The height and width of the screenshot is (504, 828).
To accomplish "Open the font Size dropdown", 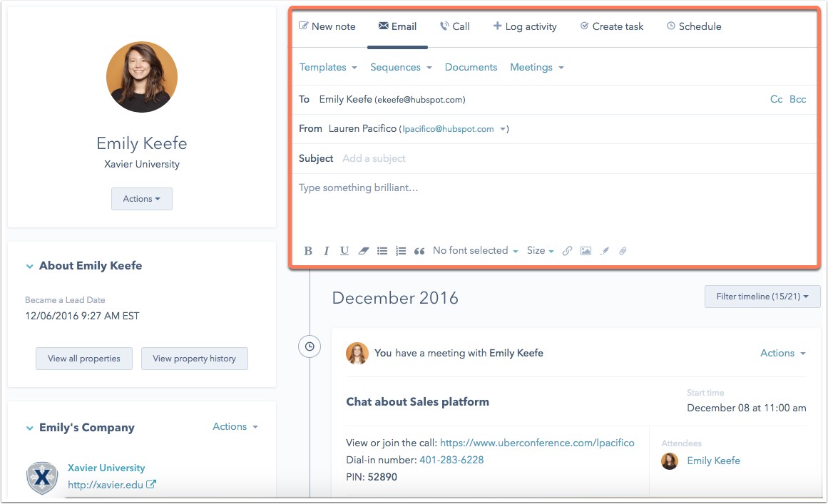I will click(540, 251).
